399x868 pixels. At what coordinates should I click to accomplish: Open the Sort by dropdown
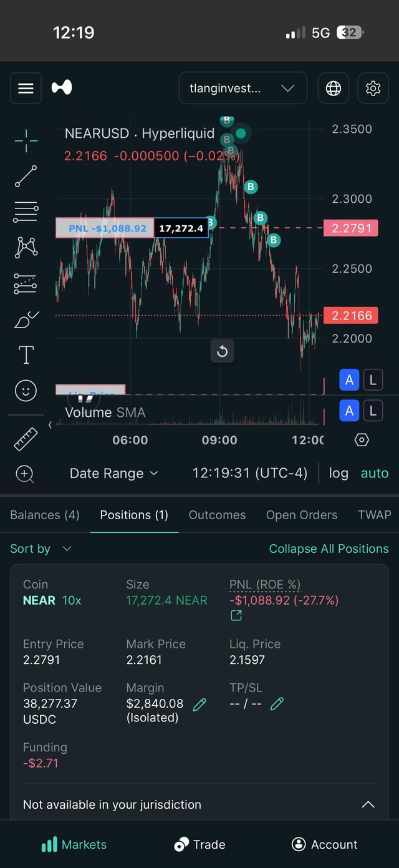[x=41, y=549]
